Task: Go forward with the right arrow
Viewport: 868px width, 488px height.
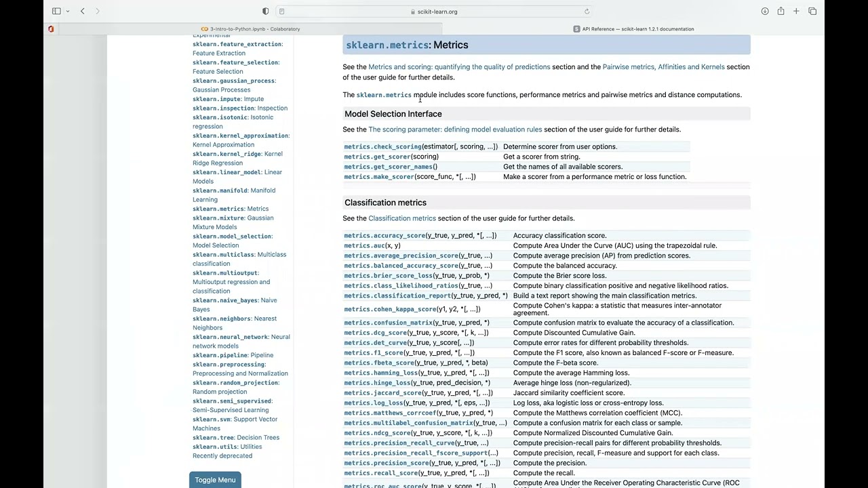Action: pos(98,11)
